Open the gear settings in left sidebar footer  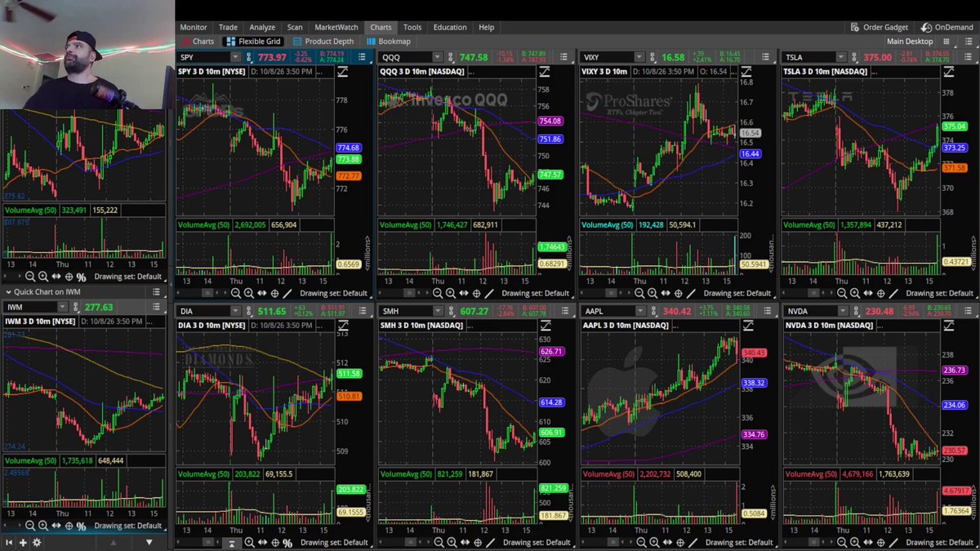tap(38, 542)
